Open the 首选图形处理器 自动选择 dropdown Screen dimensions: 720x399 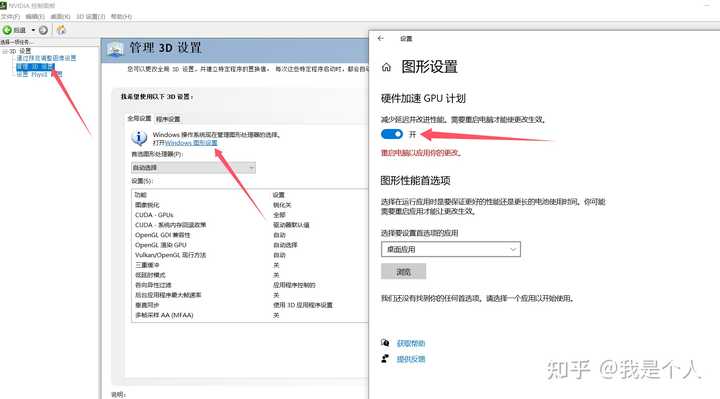click(x=193, y=168)
